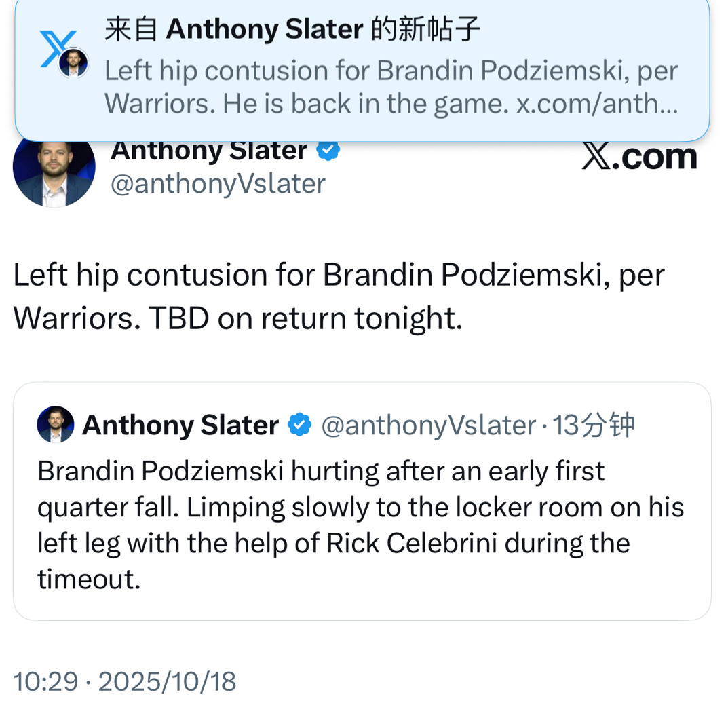The width and height of the screenshot is (728, 720).
Task: Open the x.com/anth... link in notification
Action: [x=597, y=103]
